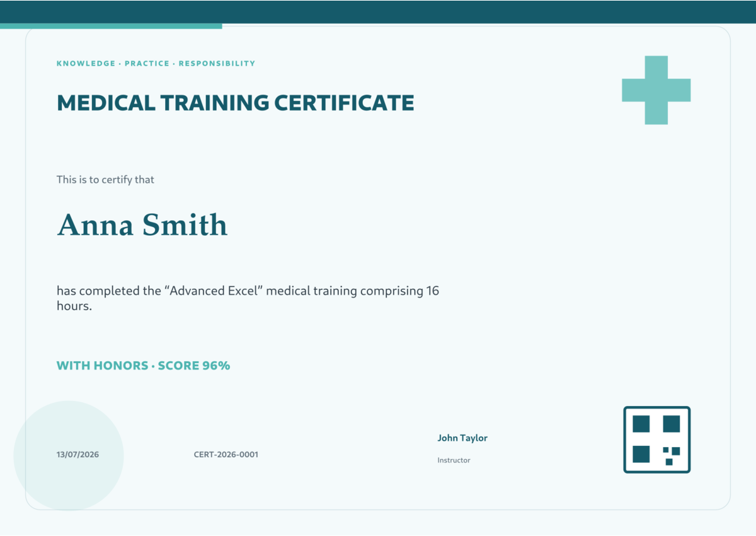Click the "Instructor" role label
This screenshot has height=536, width=756.
(454, 460)
